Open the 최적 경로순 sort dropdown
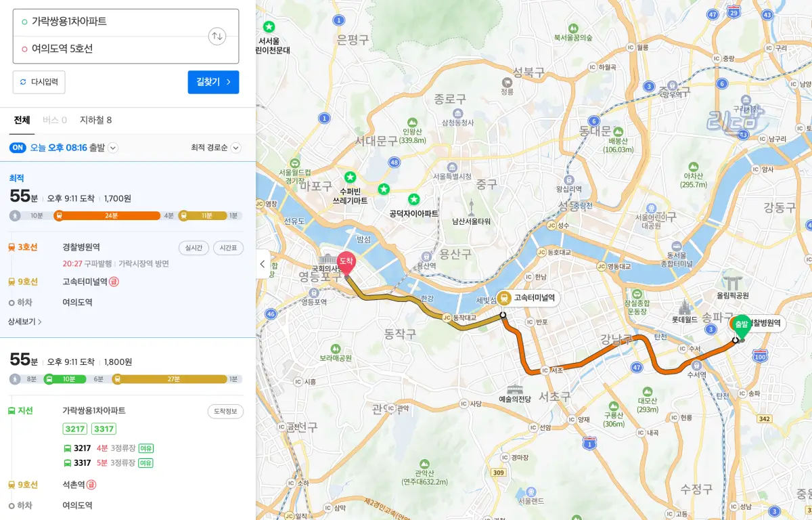812x520 pixels. [235, 148]
